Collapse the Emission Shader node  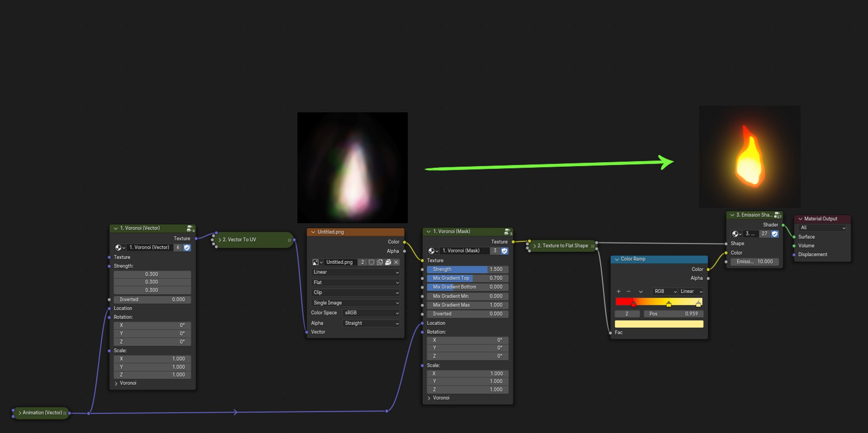[732, 215]
